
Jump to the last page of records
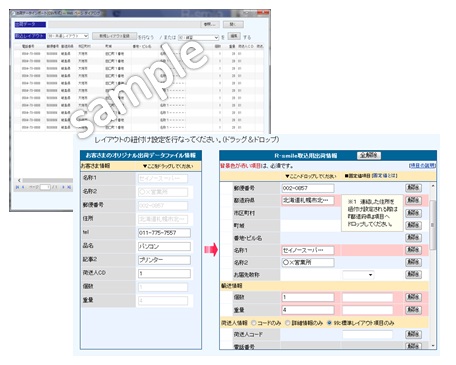pos(69,187)
